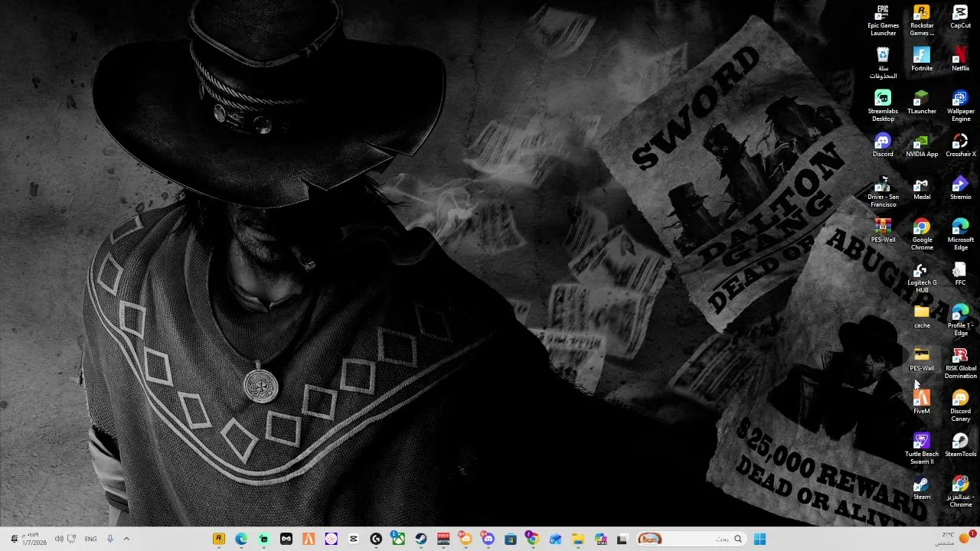
Task: Select the Stremio desktop icon
Action: (x=960, y=188)
